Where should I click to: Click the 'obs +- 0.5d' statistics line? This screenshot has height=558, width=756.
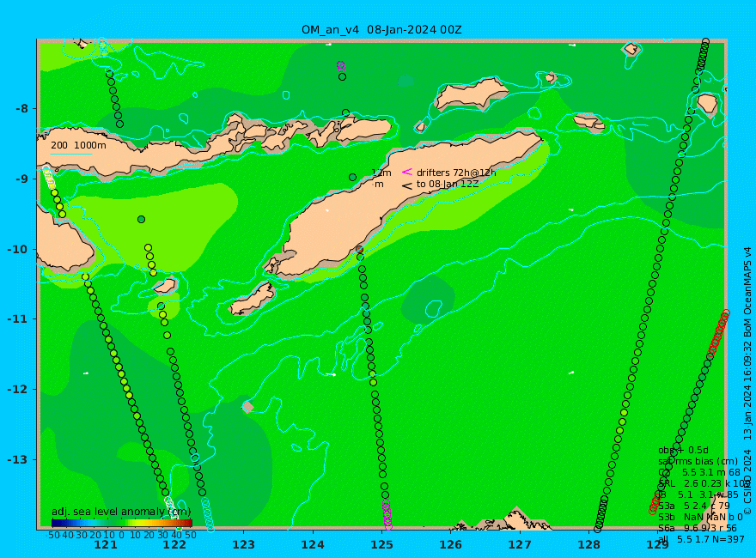[x=683, y=450]
